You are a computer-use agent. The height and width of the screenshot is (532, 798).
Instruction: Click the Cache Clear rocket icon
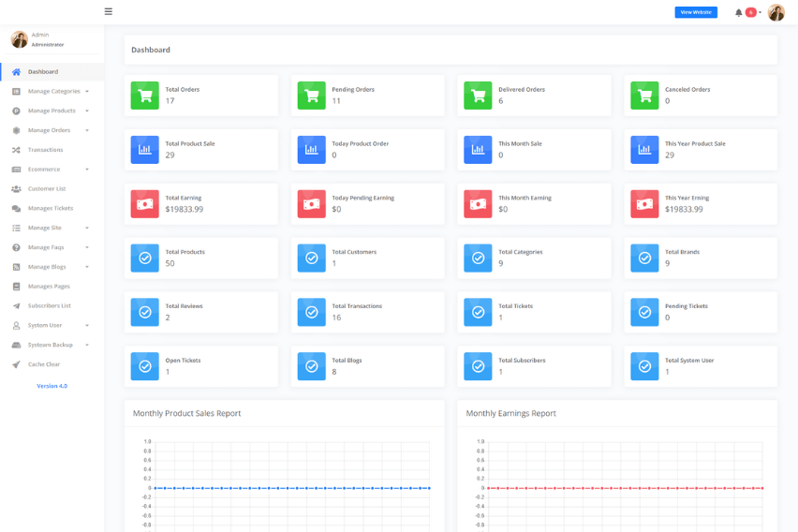pyautogui.click(x=16, y=364)
